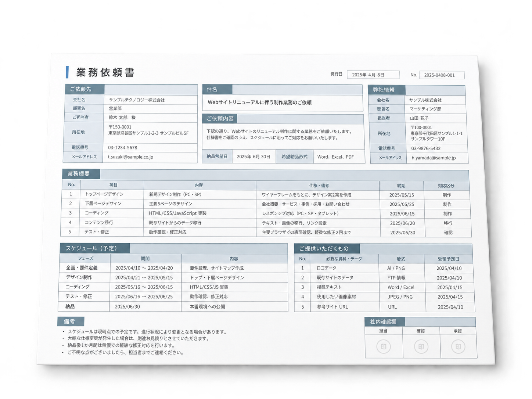The image size is (532, 399).
Task: Click the item "参考サイト URL"
Action: coord(332,307)
